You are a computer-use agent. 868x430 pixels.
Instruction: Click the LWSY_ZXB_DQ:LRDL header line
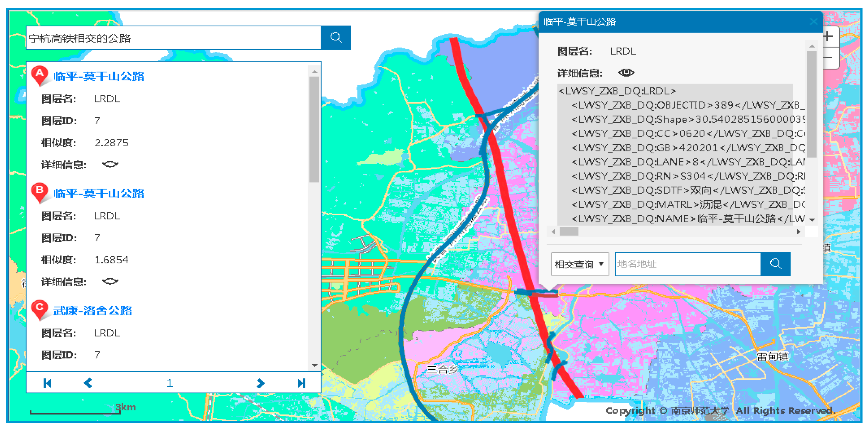(x=617, y=91)
